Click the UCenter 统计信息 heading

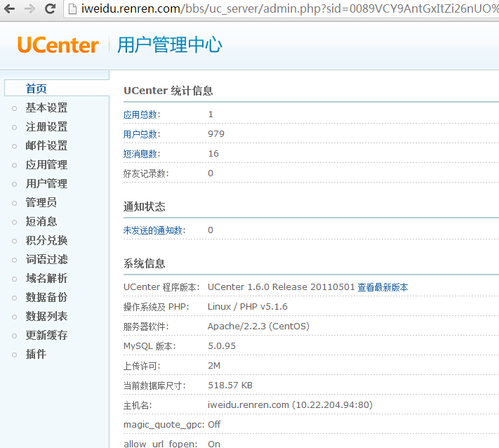click(168, 91)
